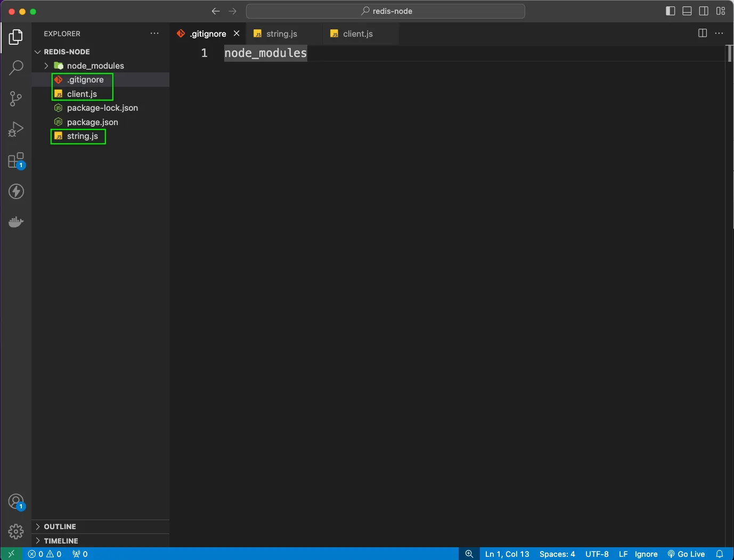Click the editor vertical scrollbar

pyautogui.click(x=730, y=53)
